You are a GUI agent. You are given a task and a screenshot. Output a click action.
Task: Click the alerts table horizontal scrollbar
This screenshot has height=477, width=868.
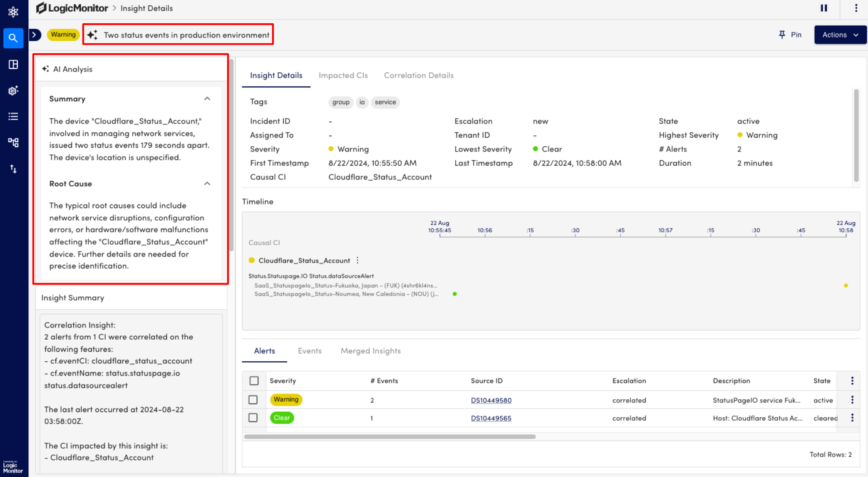(389, 437)
